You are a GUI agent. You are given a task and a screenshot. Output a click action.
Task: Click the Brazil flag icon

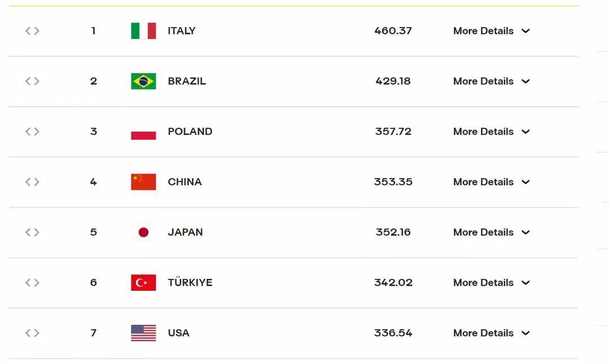click(143, 81)
